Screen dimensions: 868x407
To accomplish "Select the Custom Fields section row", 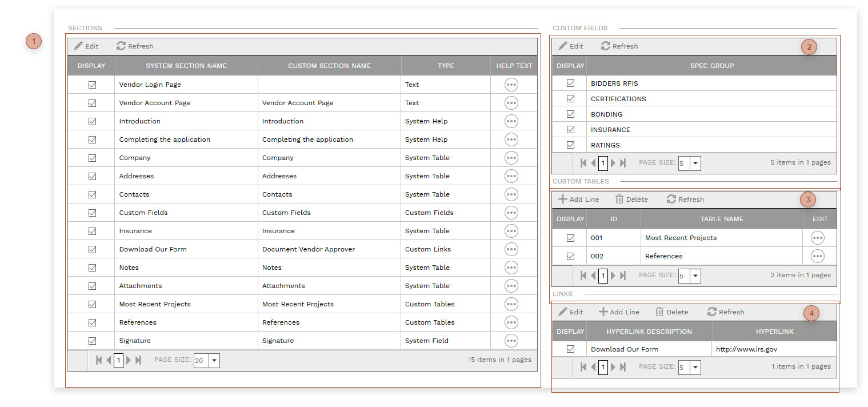I will coord(143,212).
